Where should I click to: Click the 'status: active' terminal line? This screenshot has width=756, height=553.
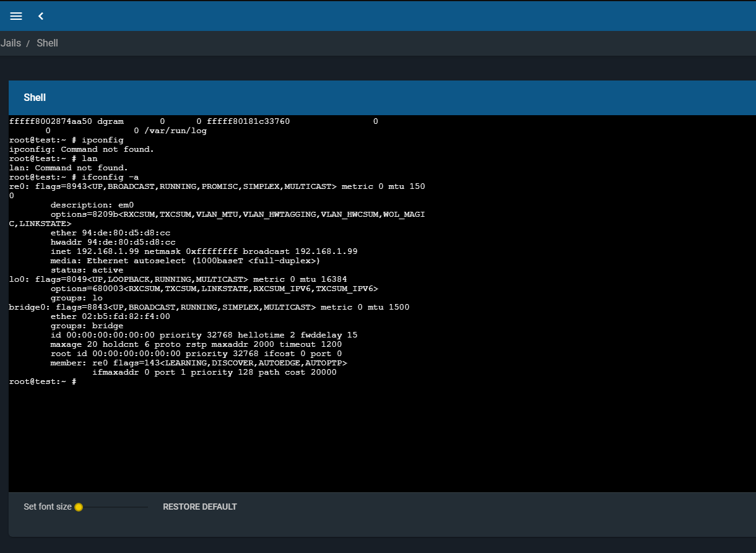87,270
